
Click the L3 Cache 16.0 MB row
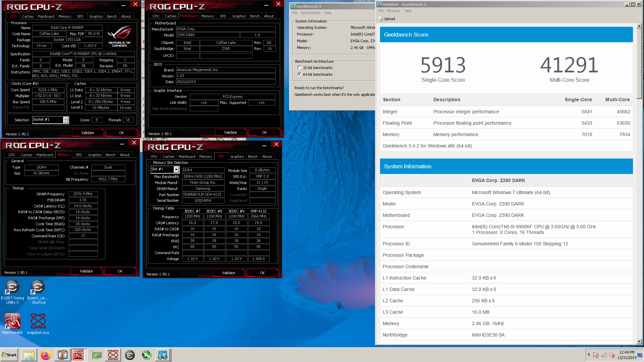click(x=506, y=312)
